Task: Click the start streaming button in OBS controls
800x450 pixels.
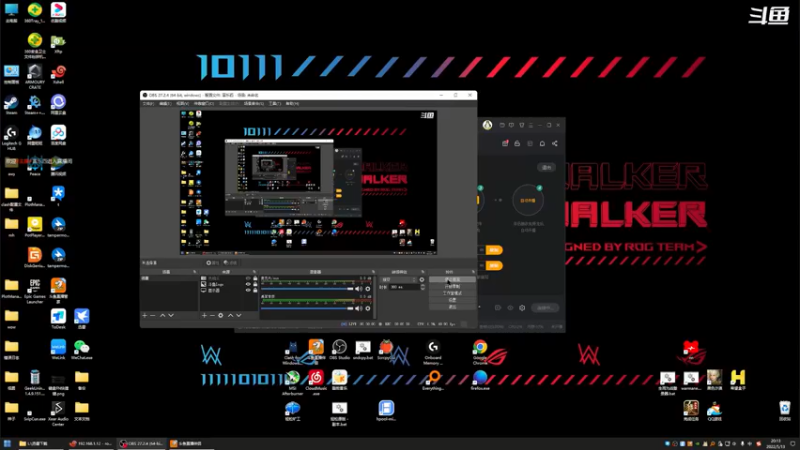Action: coord(452,279)
